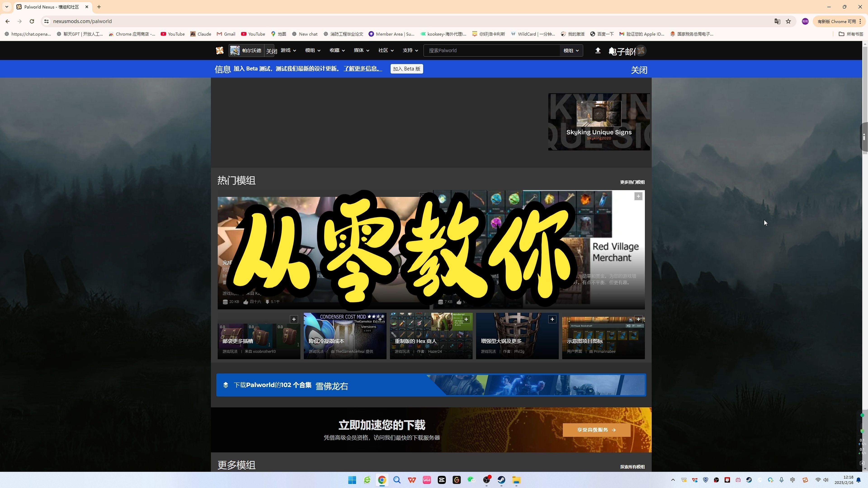868x488 pixels.
Task: Open 更多热门模组 link
Action: click(x=632, y=182)
